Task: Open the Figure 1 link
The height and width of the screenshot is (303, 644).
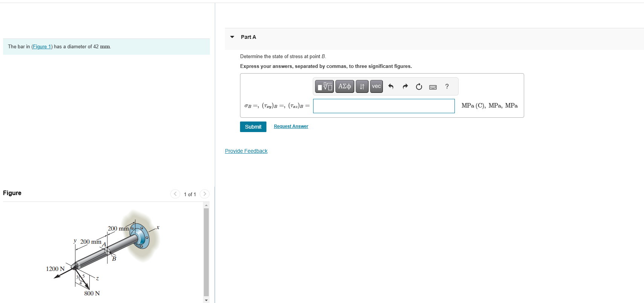Action: [x=42, y=47]
